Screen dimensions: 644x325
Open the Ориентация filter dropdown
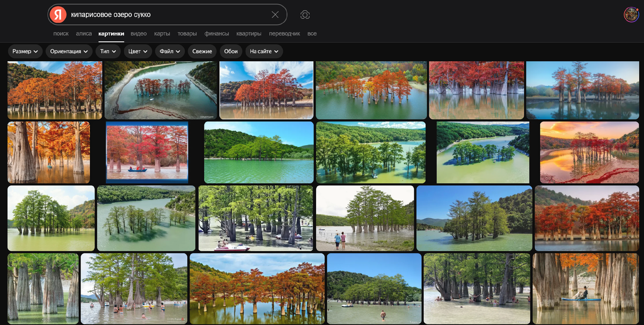[x=69, y=52]
